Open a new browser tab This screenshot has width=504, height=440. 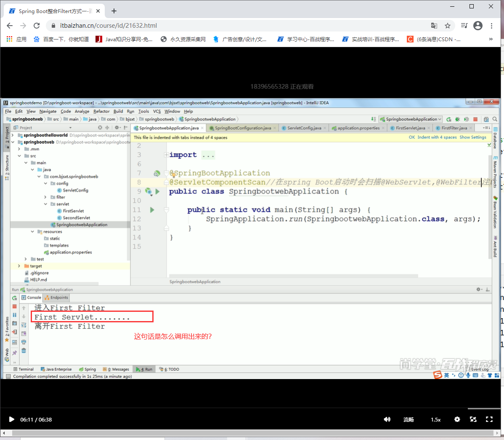coord(114,11)
